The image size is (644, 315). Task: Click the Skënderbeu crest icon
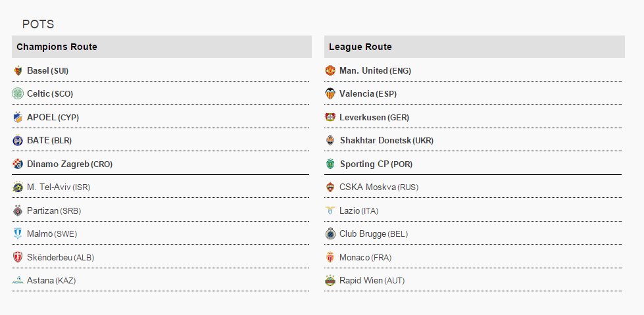coord(18,257)
